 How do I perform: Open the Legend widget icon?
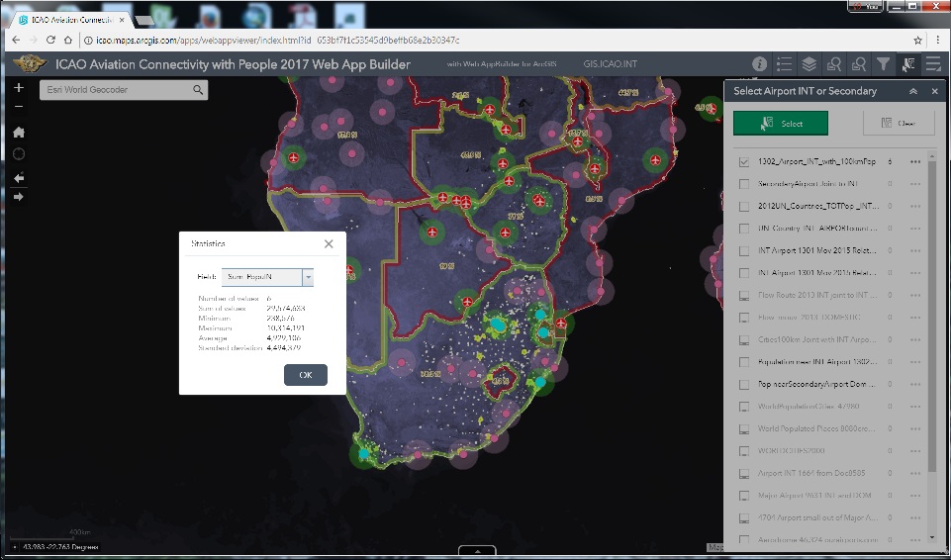point(784,64)
